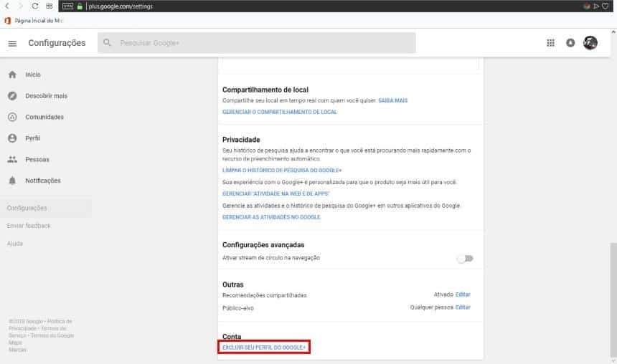Open the account profile avatar

tap(590, 43)
